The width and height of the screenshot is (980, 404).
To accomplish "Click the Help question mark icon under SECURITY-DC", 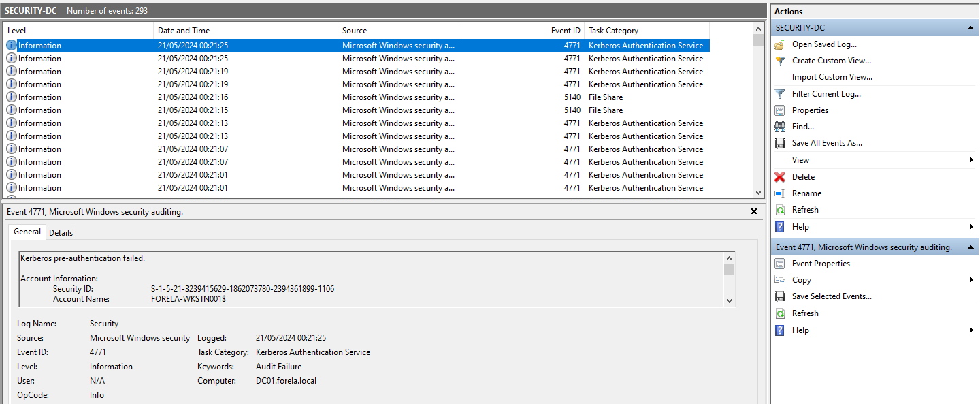I will point(780,227).
